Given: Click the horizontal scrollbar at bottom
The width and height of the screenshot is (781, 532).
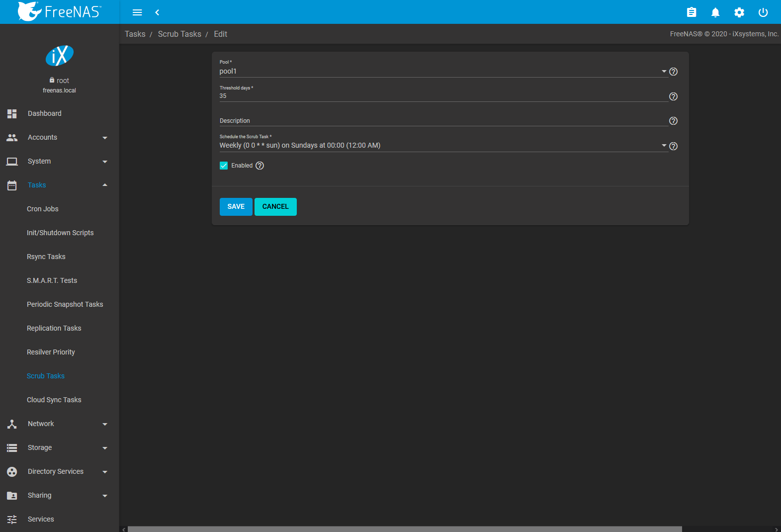Looking at the screenshot, I should (405, 529).
